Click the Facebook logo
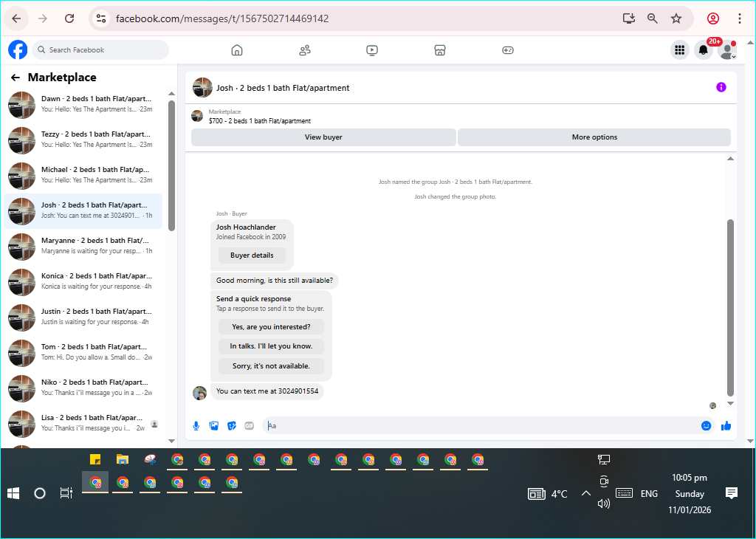756x539 pixels. 18,49
